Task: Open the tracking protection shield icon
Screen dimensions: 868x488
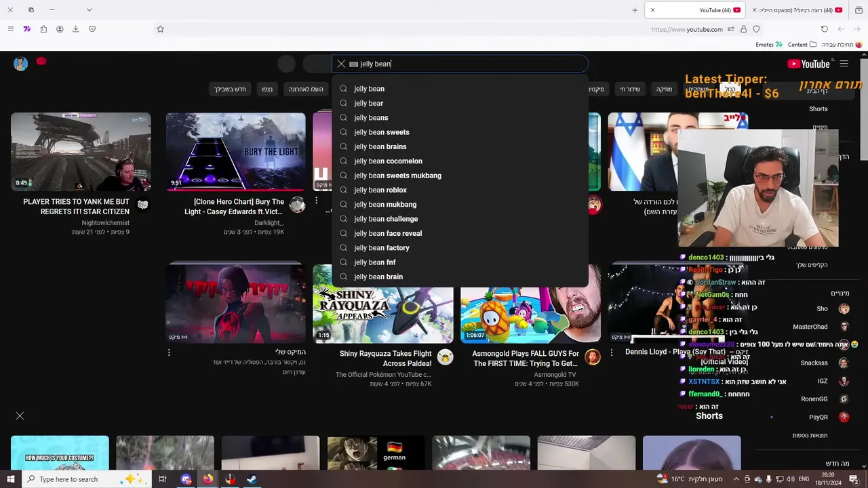Action: 756,29
